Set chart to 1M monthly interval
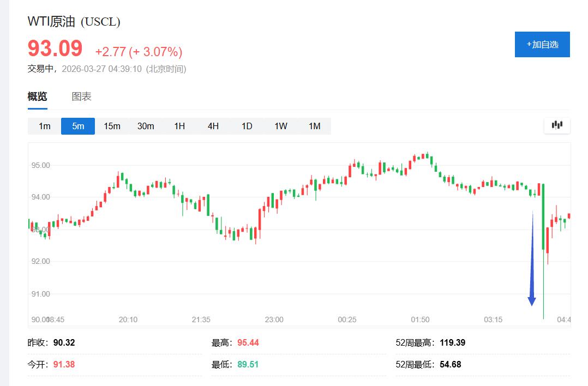Screen dimensions: 588x386 pyautogui.click(x=315, y=126)
